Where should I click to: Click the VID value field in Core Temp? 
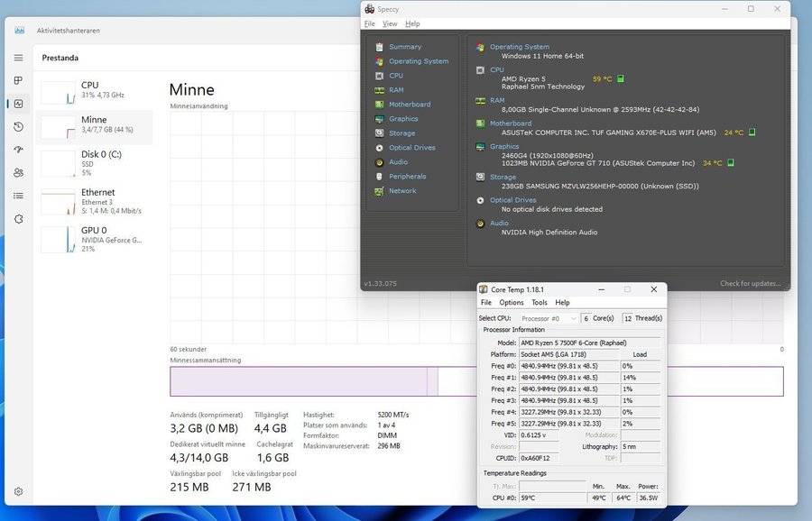[539, 435]
